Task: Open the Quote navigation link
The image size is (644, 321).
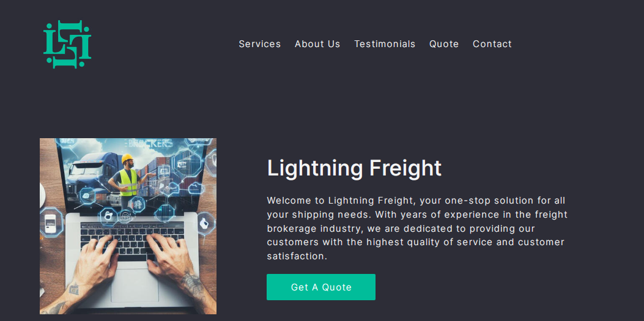Action: (444, 44)
